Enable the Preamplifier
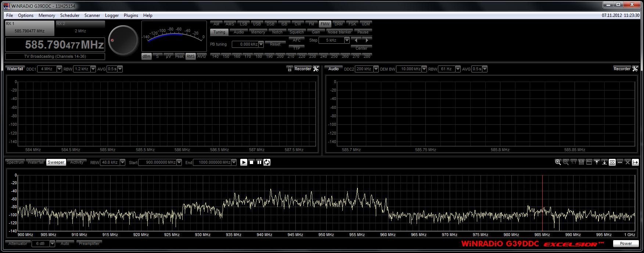This screenshot has height=253, width=644. [89, 243]
